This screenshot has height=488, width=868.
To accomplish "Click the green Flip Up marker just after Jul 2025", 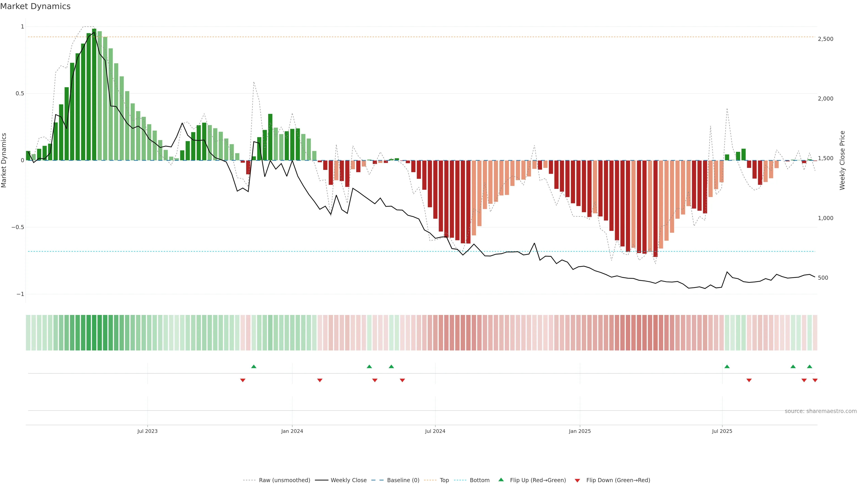I will coord(727,366).
